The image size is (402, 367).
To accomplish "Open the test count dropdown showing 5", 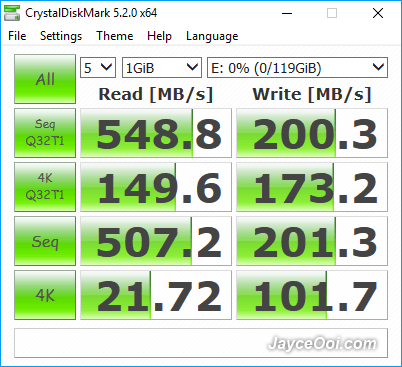I will click(x=98, y=68).
